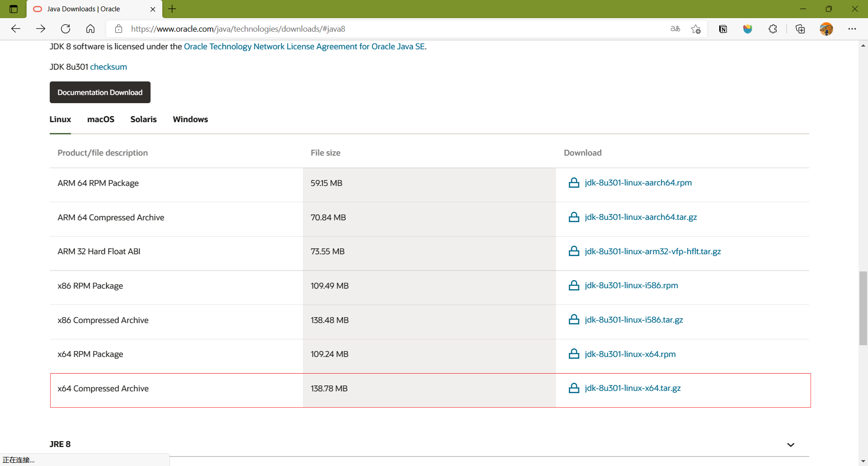Screen dimensions: 868x466
Task: Click the translate page icon
Action: [675, 29]
